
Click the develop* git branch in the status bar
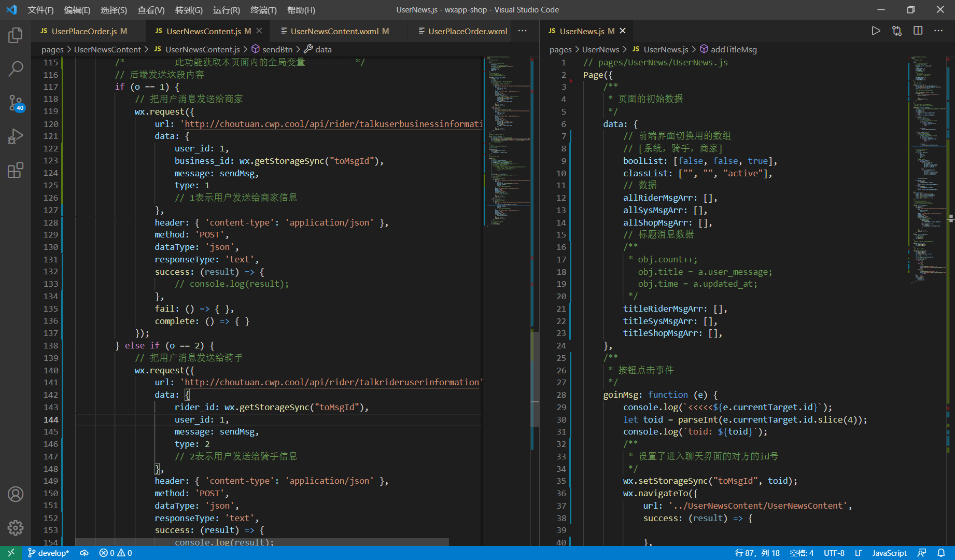(x=48, y=553)
